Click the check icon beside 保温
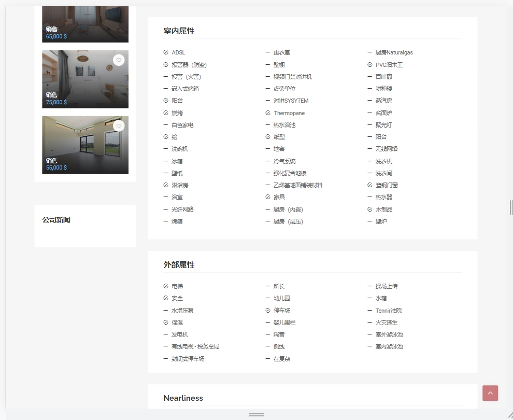Image resolution: width=513 pixels, height=420 pixels. click(x=166, y=322)
